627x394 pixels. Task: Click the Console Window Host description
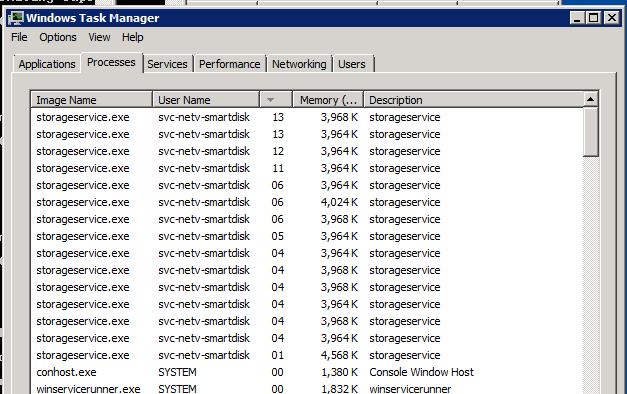point(421,372)
